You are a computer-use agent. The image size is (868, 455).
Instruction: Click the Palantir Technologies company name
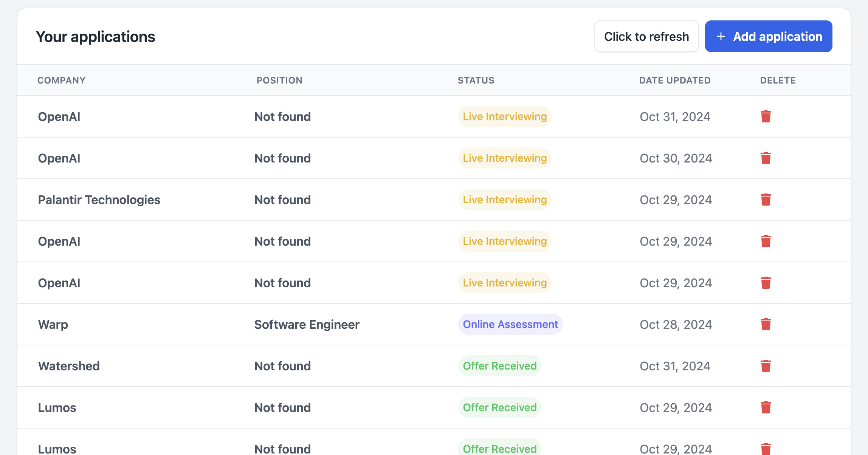click(99, 200)
